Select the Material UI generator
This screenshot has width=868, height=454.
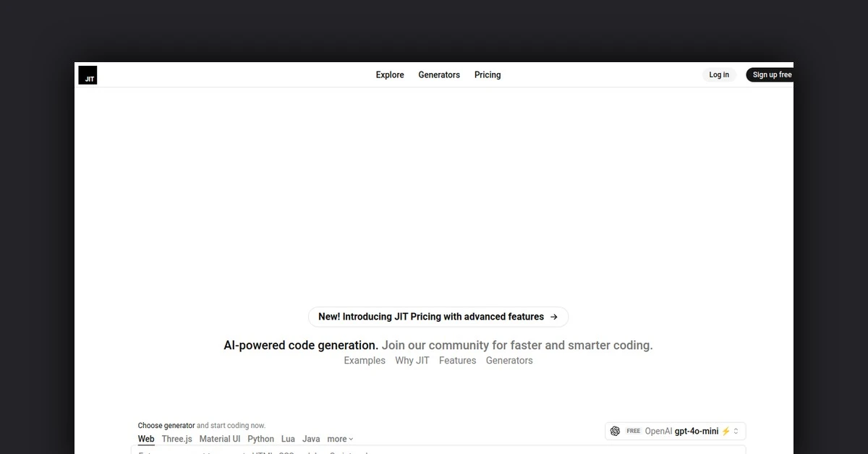219,438
